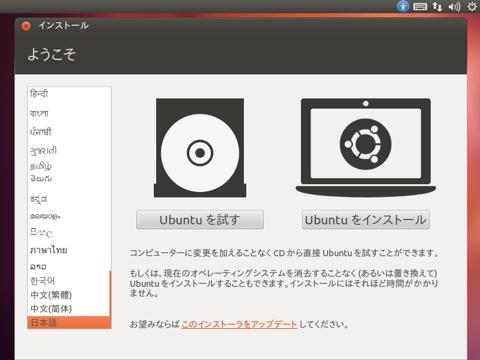Select ภาษาไทย in the language list
Viewport: 480px width, 360px height.
tap(68, 250)
